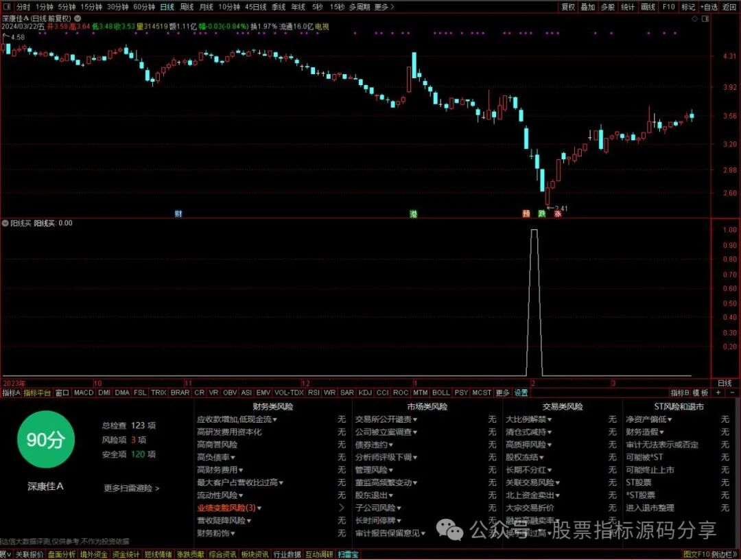Expand 更多 periods in top bar
The image size is (741, 560).
[x=384, y=7]
